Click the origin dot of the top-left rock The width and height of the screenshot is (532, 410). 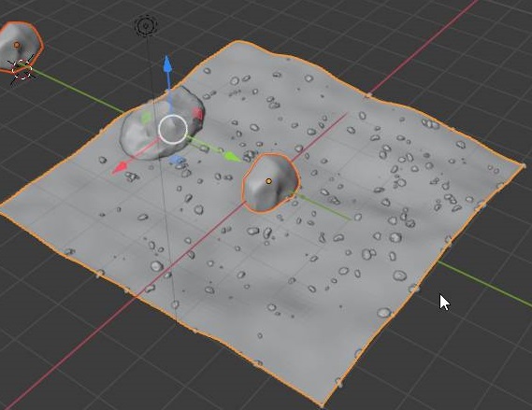(x=17, y=45)
